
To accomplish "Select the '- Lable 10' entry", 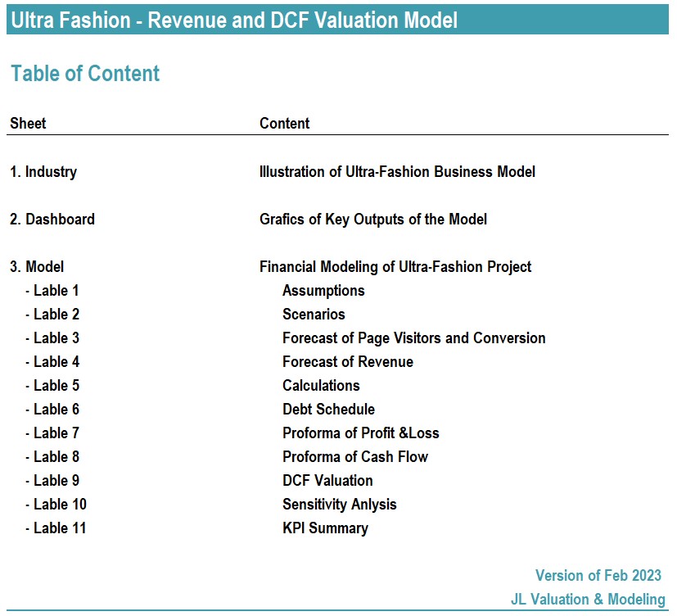I will click(56, 504).
